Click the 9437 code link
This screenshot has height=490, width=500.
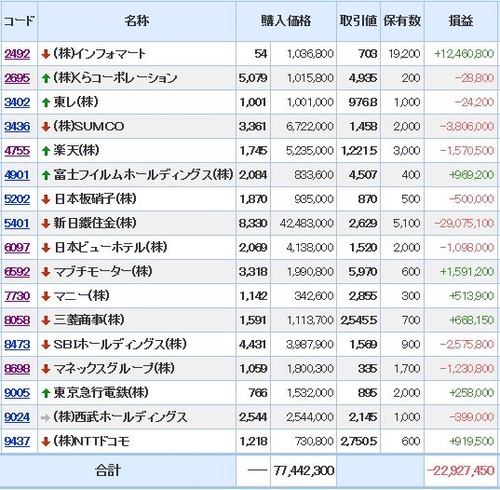click(17, 442)
